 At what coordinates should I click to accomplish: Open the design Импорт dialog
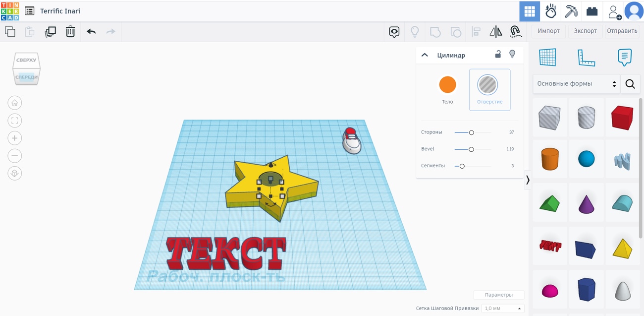(x=548, y=31)
